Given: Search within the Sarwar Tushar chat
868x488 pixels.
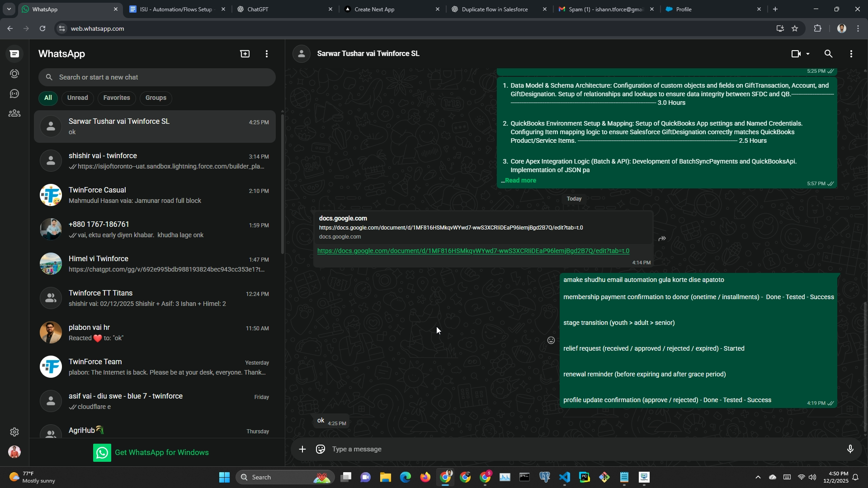Looking at the screenshot, I should (828, 54).
